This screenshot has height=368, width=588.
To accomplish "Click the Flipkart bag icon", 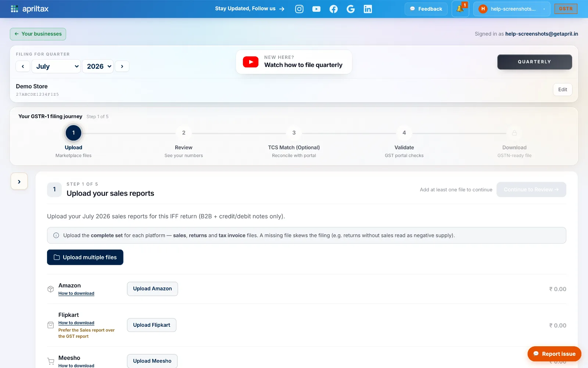I will coord(51,325).
